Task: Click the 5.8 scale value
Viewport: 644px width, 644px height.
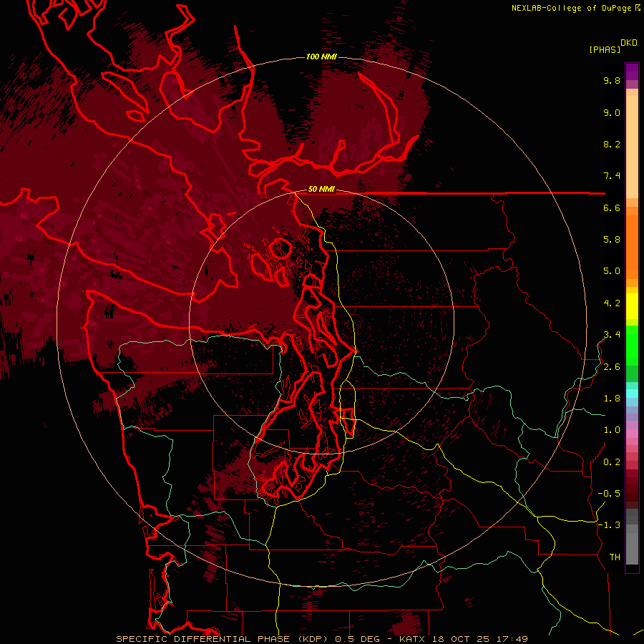Action: pyautogui.click(x=612, y=240)
